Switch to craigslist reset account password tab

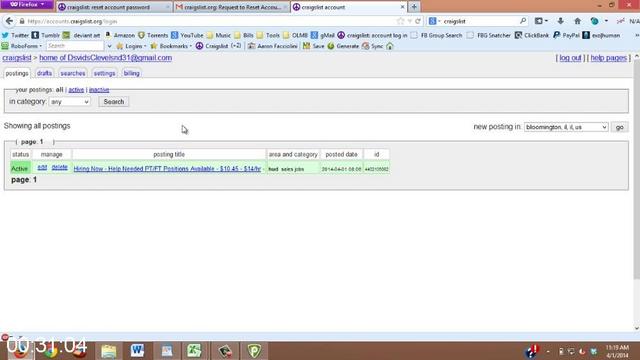click(113, 7)
